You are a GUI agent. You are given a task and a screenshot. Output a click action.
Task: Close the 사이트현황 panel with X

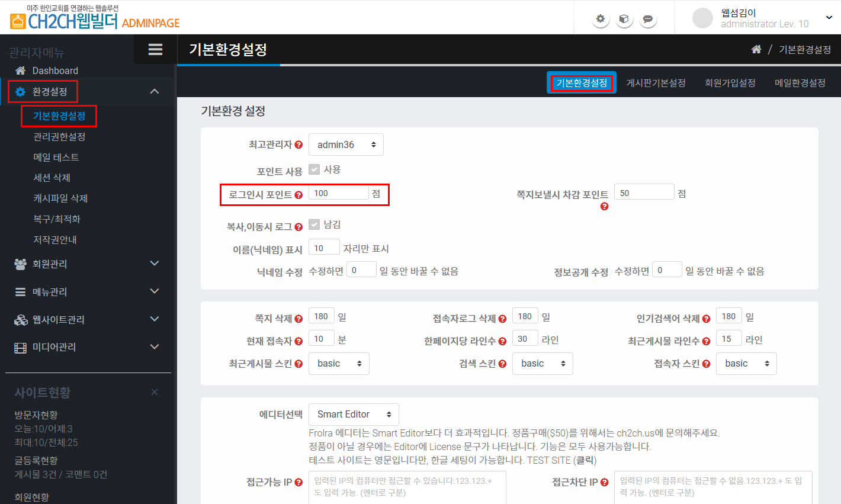coord(155,392)
